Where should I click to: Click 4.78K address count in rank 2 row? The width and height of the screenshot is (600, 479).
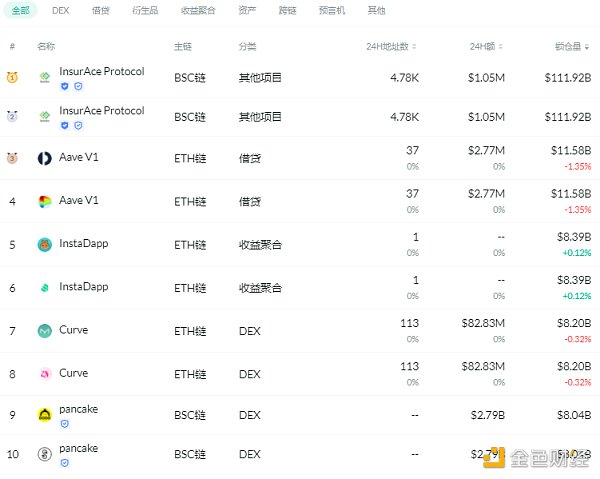(404, 117)
